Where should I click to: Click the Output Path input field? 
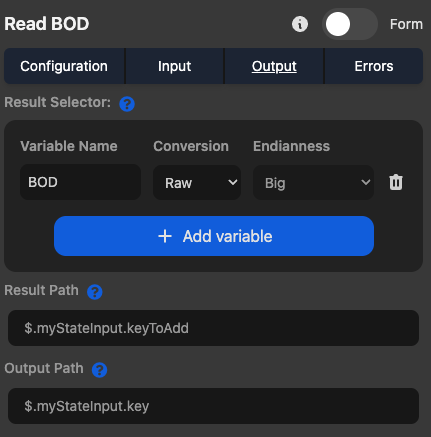click(x=213, y=406)
